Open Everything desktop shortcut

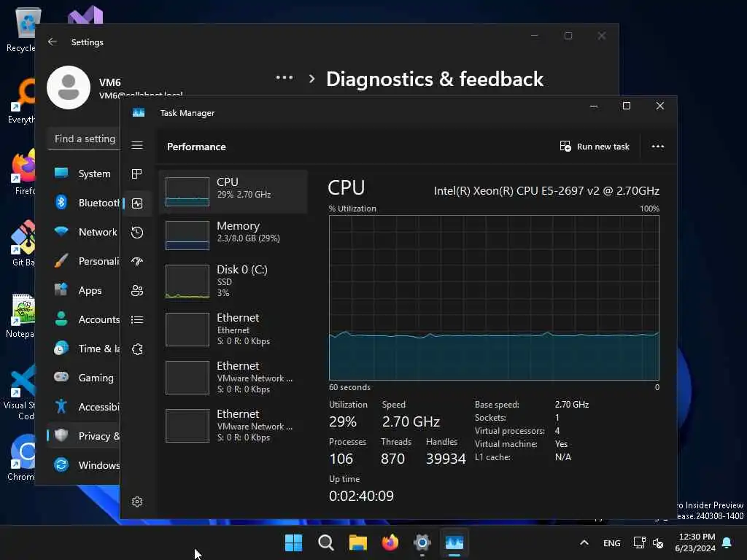pos(22,101)
